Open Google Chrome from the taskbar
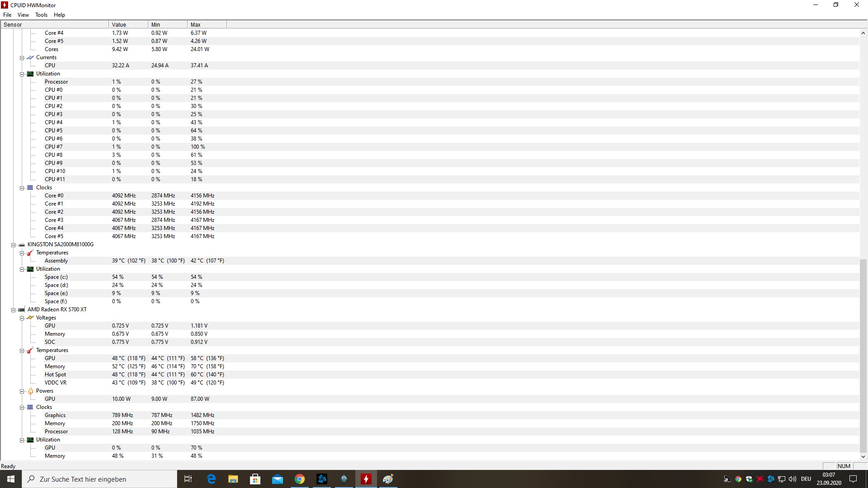 pos(299,479)
